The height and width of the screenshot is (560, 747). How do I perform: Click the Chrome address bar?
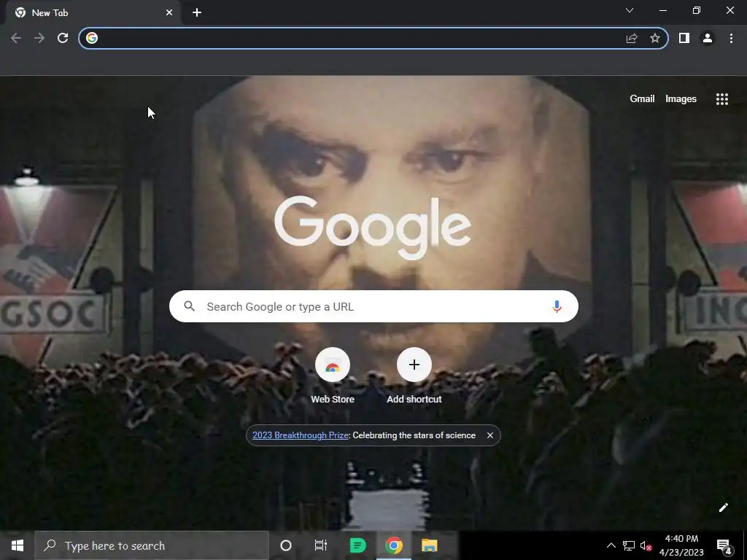[373, 38]
